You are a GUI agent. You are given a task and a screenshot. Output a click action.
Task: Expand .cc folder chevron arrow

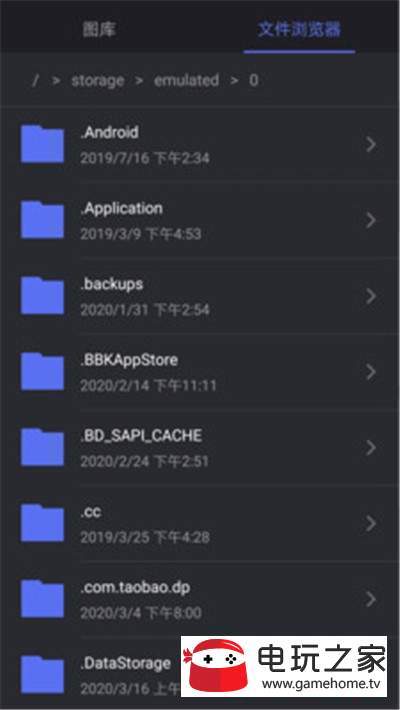pyautogui.click(x=371, y=523)
